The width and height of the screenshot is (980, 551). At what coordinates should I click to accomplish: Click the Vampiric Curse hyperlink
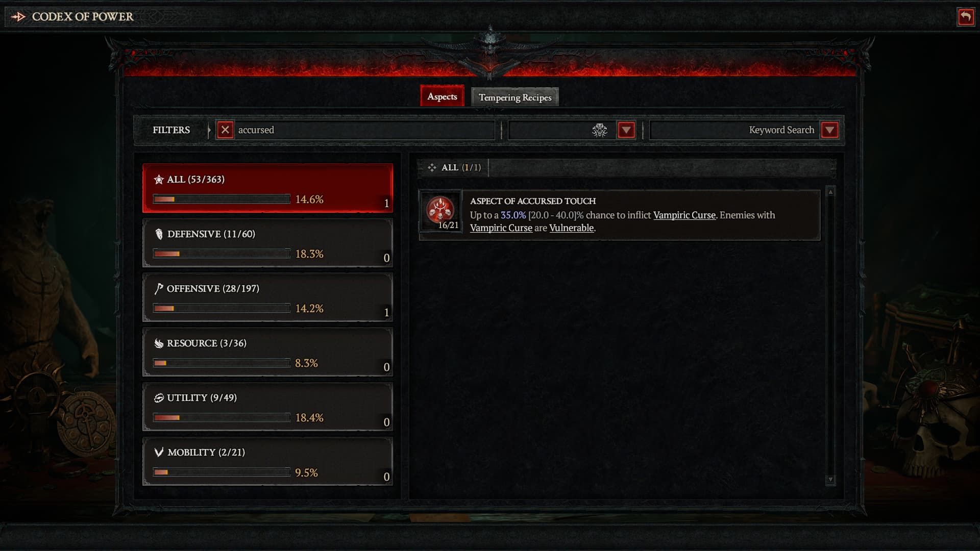click(684, 215)
